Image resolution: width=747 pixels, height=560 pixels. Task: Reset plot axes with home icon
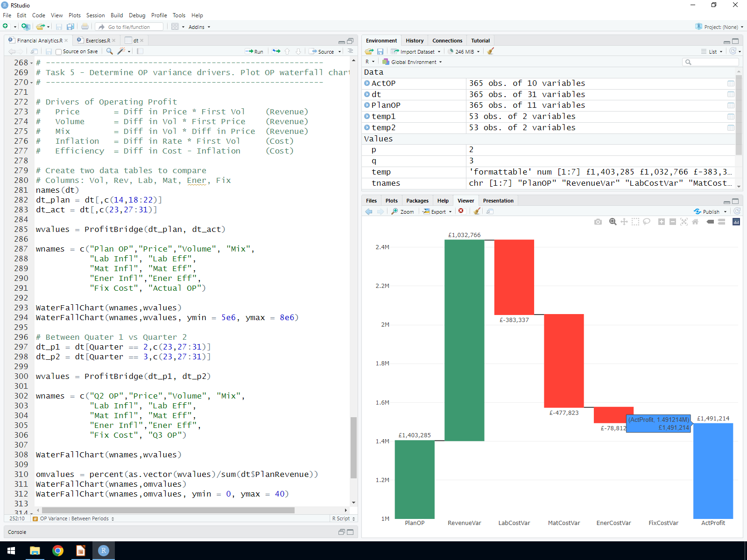[695, 222]
